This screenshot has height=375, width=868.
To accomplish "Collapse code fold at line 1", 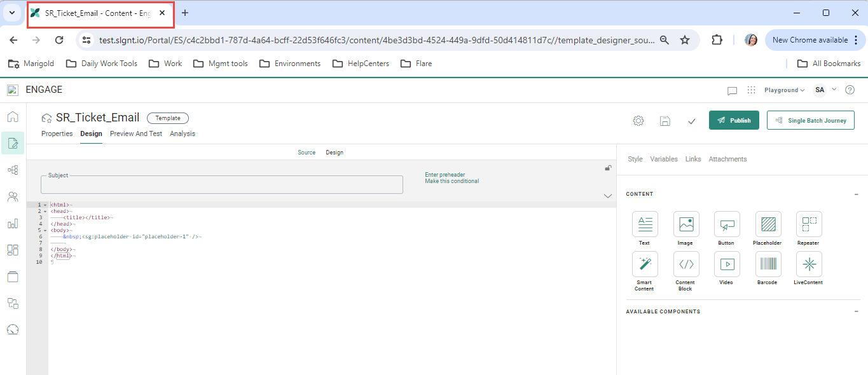I will [45, 205].
